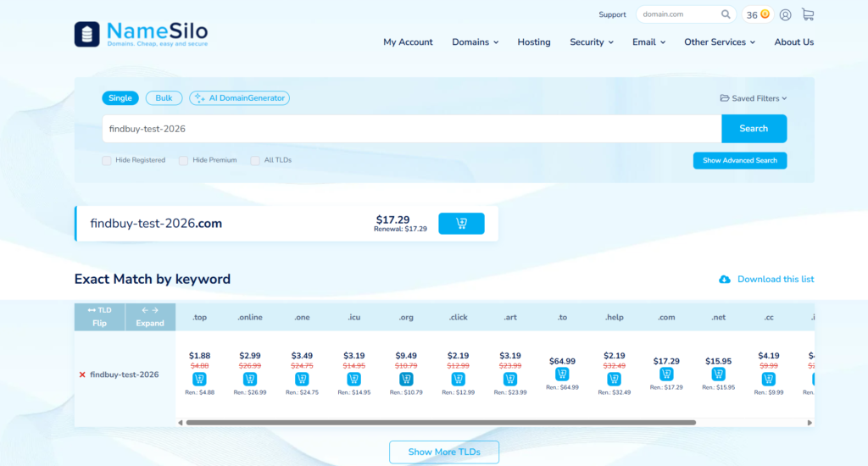Add the .com domain to cart in table
Viewport: 868px width, 466px height.
click(x=666, y=374)
